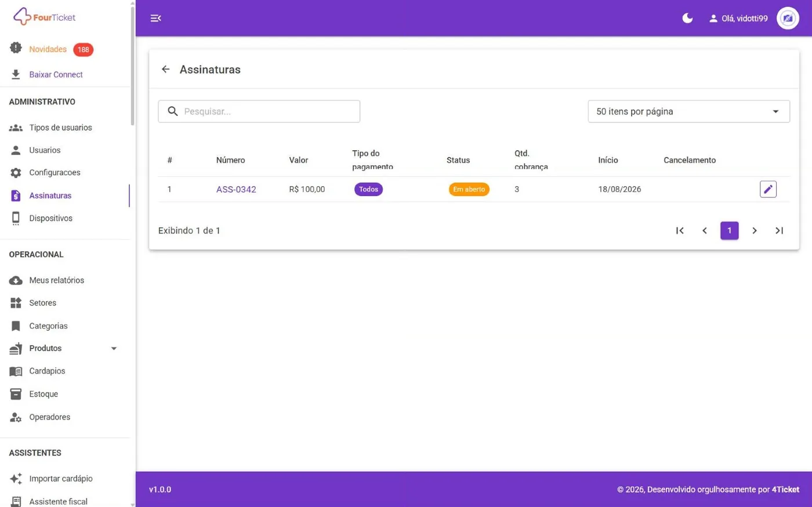Click the 188 notifications badge
Screen dimensions: 812x507
tap(83, 49)
